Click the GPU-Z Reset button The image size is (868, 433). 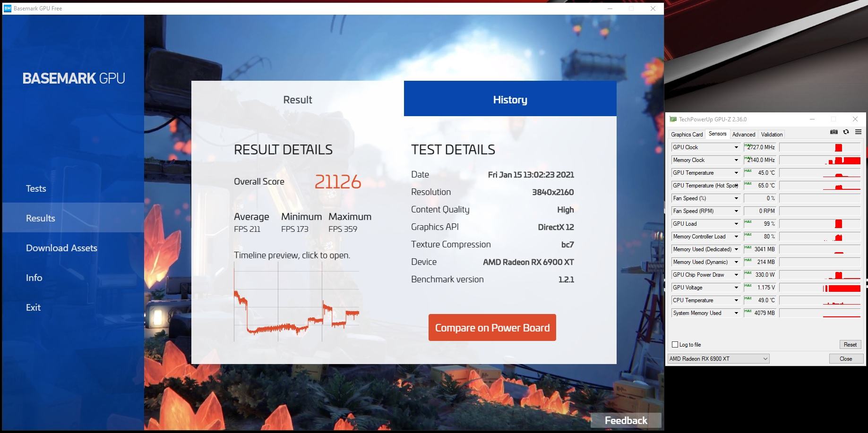coord(850,345)
